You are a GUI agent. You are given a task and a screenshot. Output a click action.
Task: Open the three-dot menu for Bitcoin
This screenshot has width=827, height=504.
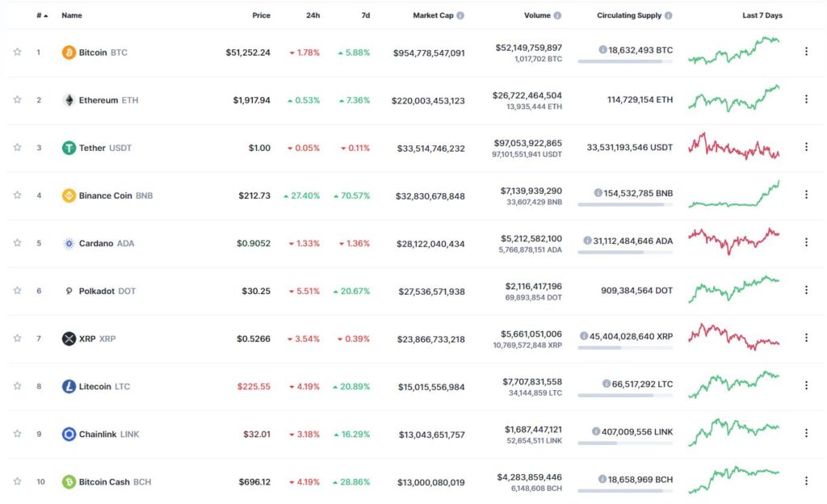[x=806, y=51]
